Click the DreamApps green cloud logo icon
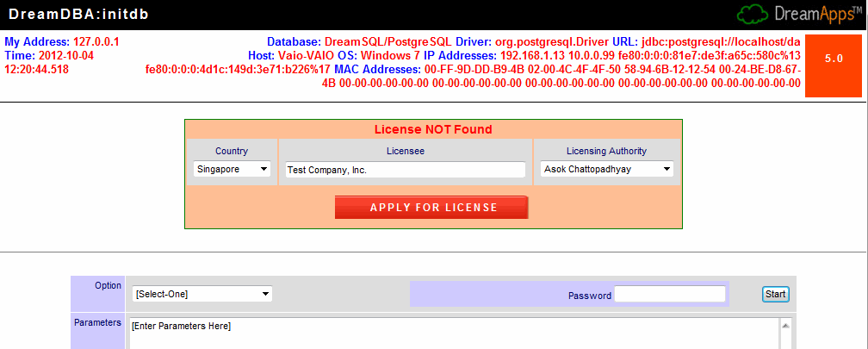868x349 pixels. coord(753,15)
